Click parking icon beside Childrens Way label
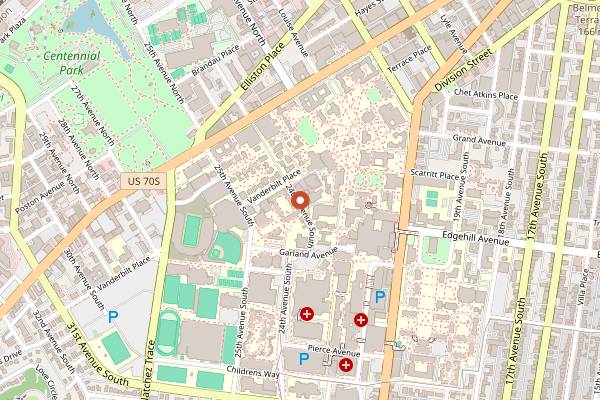Viewport: 600px width, 400px height. pyautogui.click(x=303, y=359)
